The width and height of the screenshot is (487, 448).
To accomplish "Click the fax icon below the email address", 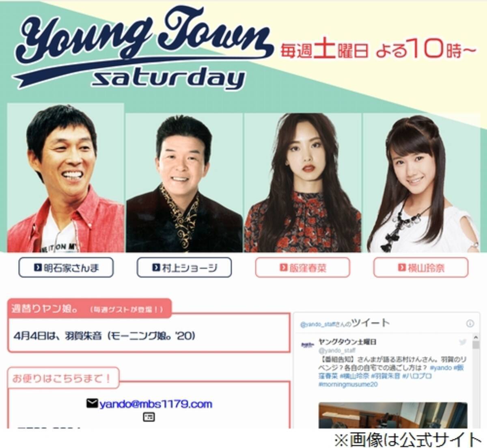I will point(149,417).
